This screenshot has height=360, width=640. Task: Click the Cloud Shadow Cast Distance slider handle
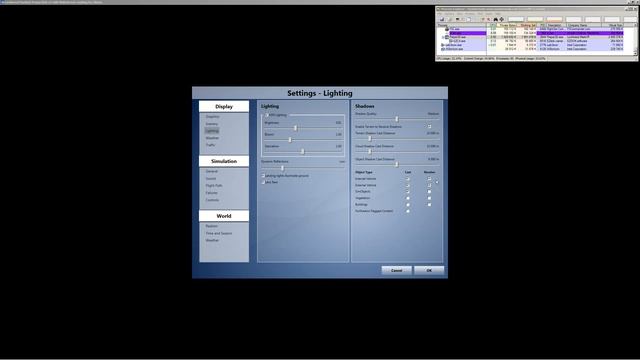(370, 151)
